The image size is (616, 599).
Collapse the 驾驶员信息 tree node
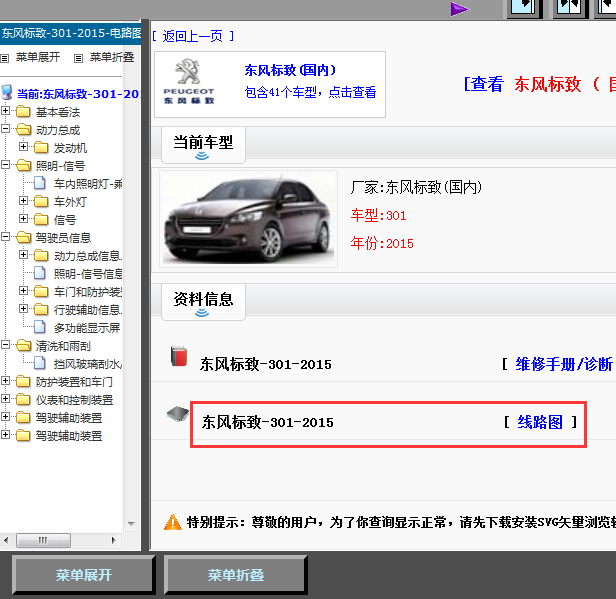(6, 236)
